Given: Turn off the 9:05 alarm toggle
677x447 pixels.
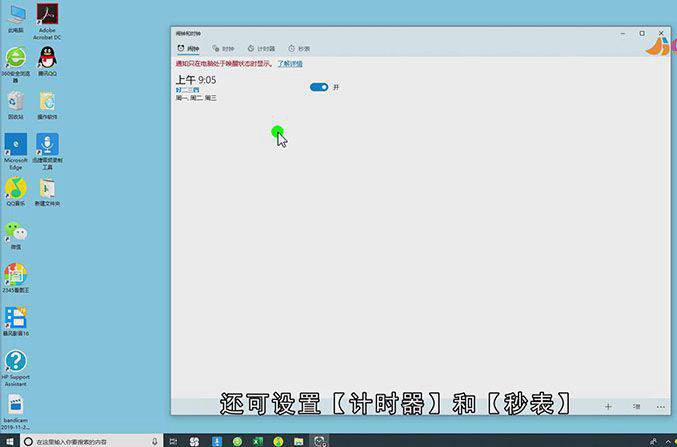Looking at the screenshot, I should coord(319,87).
